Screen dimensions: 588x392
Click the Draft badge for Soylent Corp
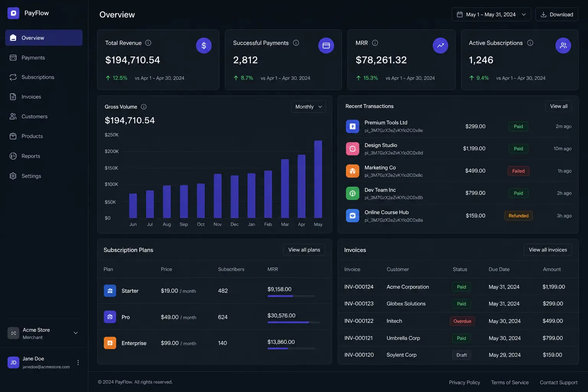pos(461,355)
